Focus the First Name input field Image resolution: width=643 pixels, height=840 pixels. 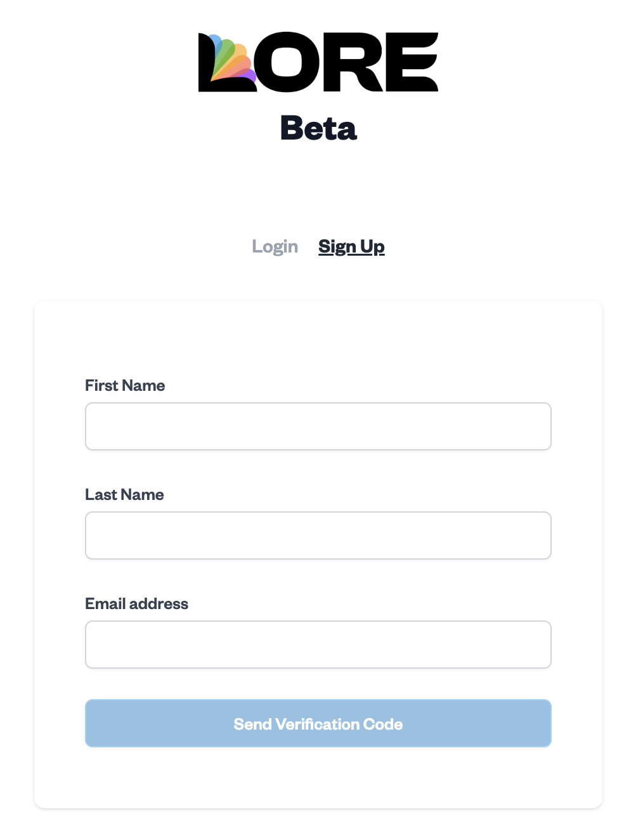tap(318, 426)
